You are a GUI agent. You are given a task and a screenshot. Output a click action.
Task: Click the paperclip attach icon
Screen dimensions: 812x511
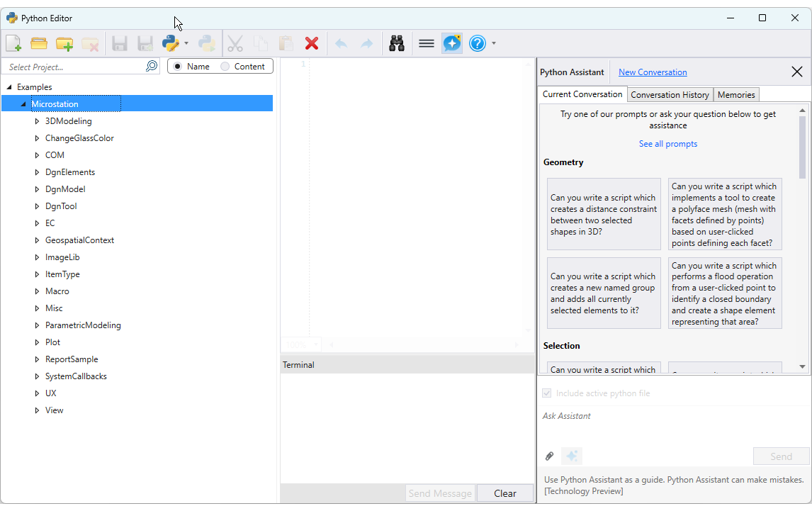pos(549,456)
